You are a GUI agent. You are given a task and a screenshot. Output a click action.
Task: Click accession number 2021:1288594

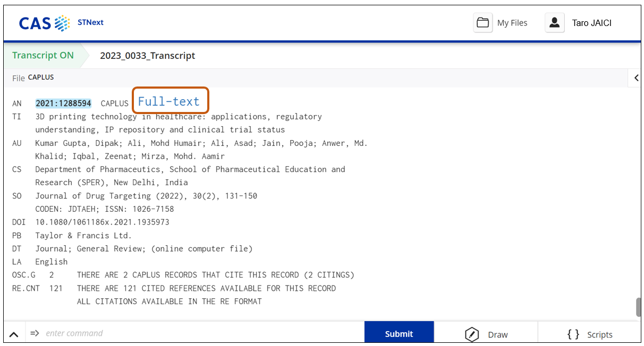click(x=63, y=103)
